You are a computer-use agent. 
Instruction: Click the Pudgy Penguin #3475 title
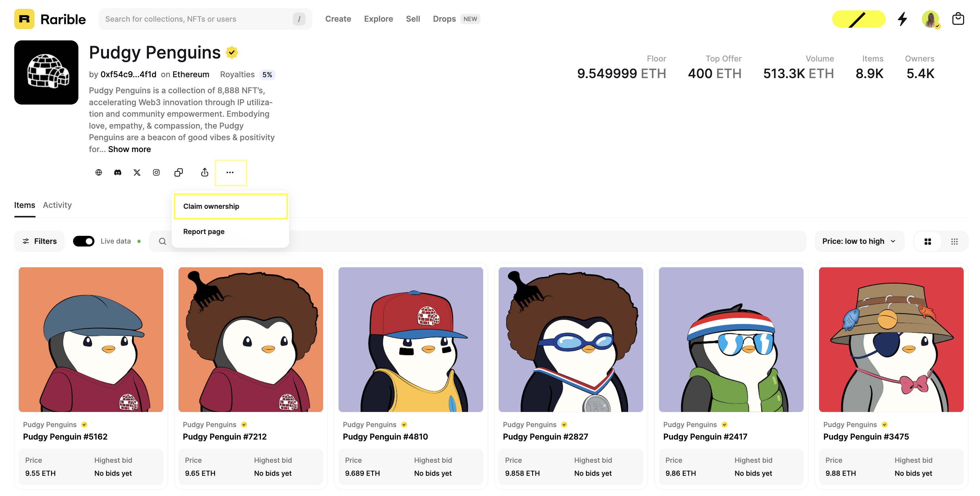[866, 437]
